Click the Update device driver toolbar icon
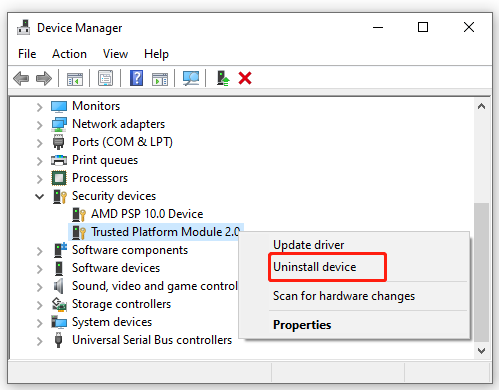The image size is (499, 390). pyautogui.click(x=223, y=78)
